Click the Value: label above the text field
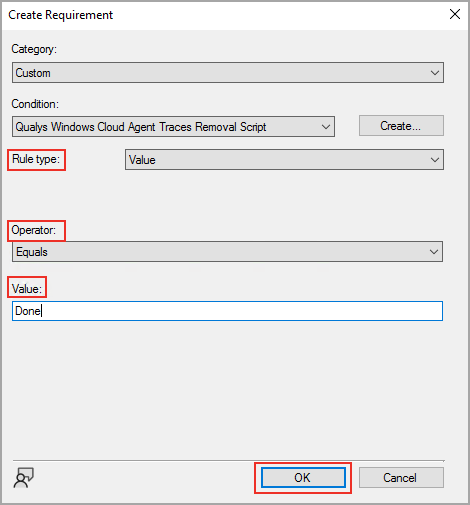 27,288
